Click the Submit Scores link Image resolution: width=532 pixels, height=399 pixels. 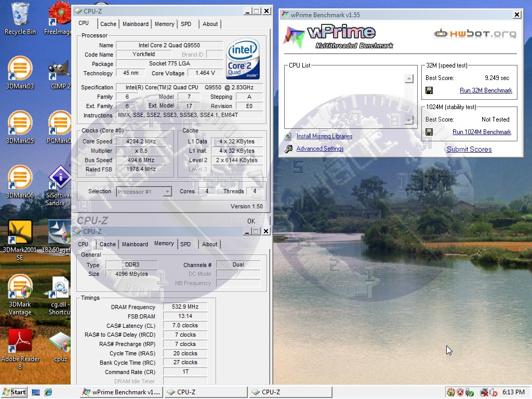(x=469, y=149)
